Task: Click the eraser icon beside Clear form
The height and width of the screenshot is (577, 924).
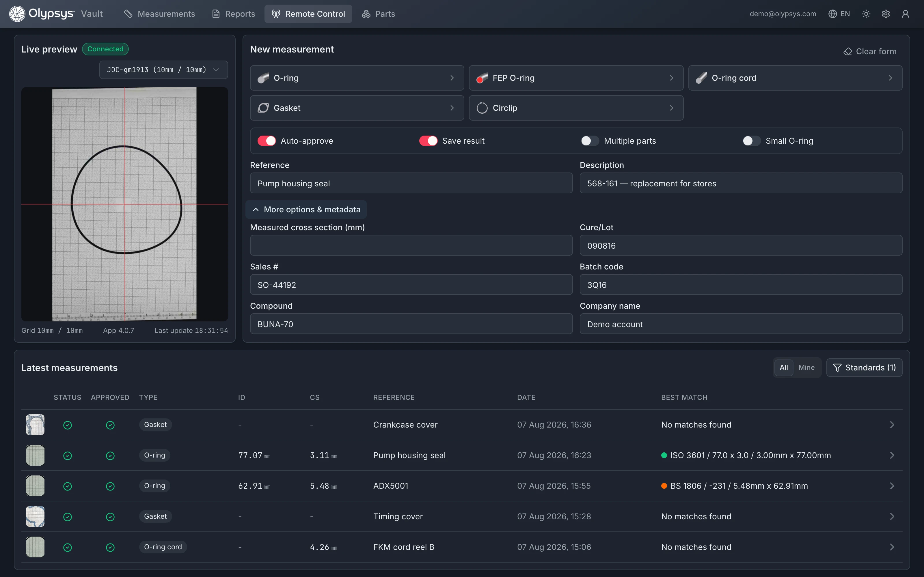Action: (848, 52)
